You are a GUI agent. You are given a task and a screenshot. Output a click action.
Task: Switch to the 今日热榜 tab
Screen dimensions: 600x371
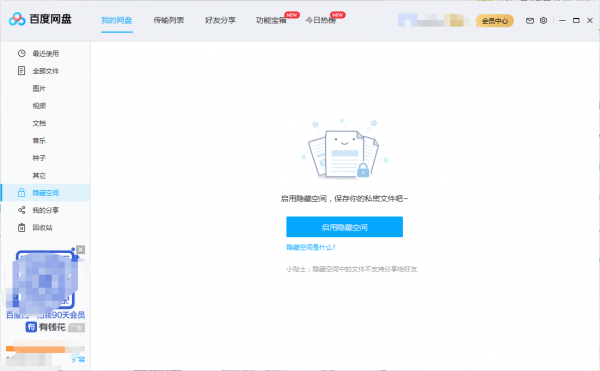321,20
